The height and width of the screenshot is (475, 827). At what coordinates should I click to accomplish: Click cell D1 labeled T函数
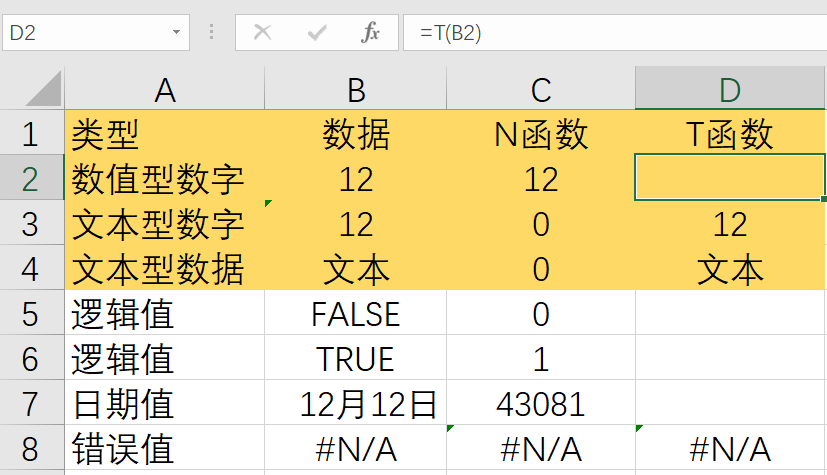(730, 132)
